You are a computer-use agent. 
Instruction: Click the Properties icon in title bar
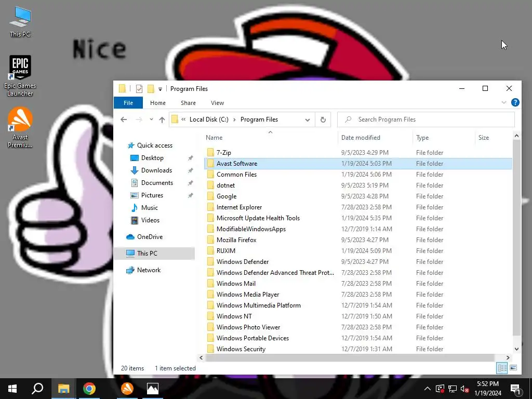[139, 89]
